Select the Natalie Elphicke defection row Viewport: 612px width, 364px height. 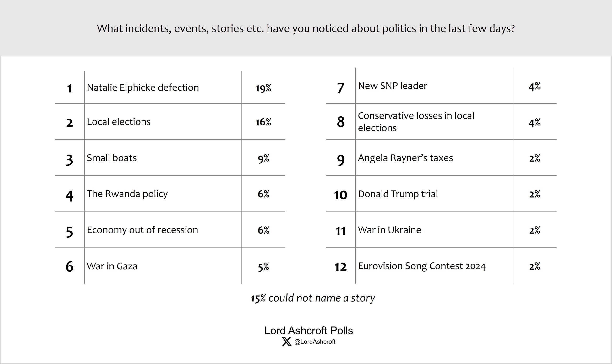(x=143, y=87)
